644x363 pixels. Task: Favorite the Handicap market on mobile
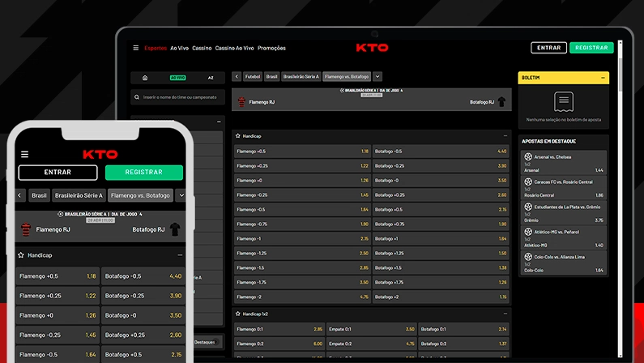pyautogui.click(x=21, y=254)
